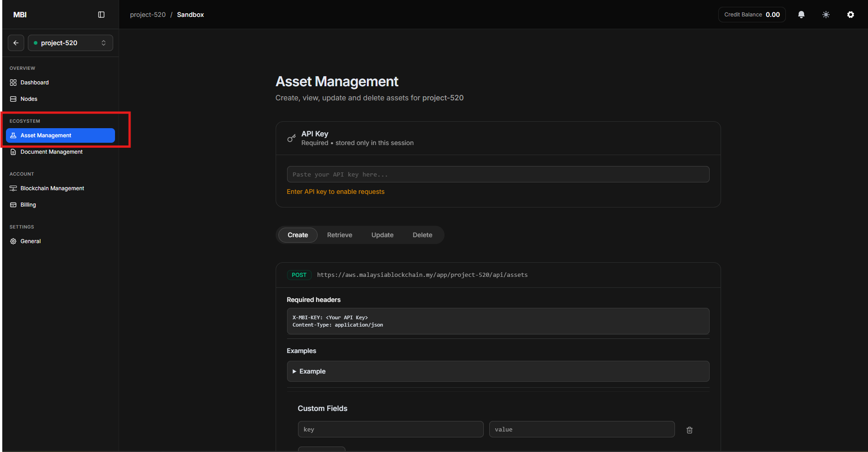This screenshot has width=868, height=452.
Task: Delete the custom field using the trash icon
Action: [x=689, y=429]
